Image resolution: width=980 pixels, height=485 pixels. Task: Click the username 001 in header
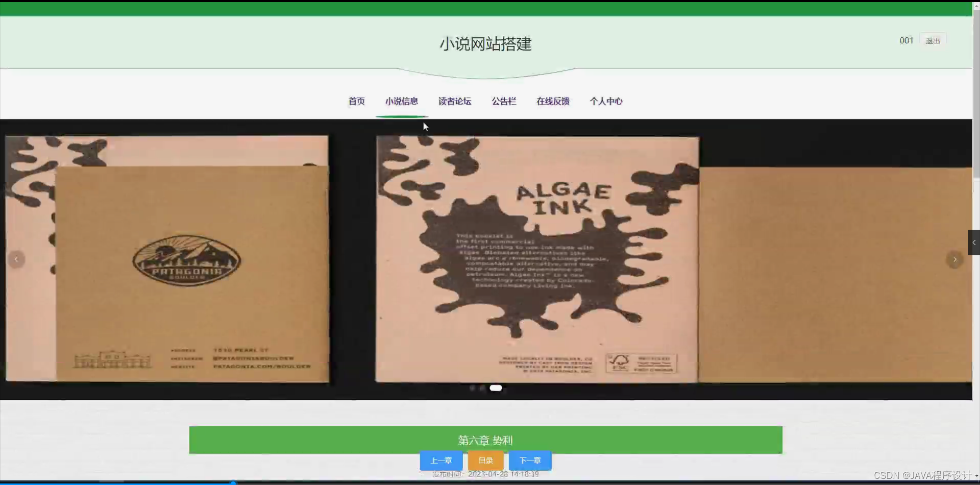tap(906, 40)
